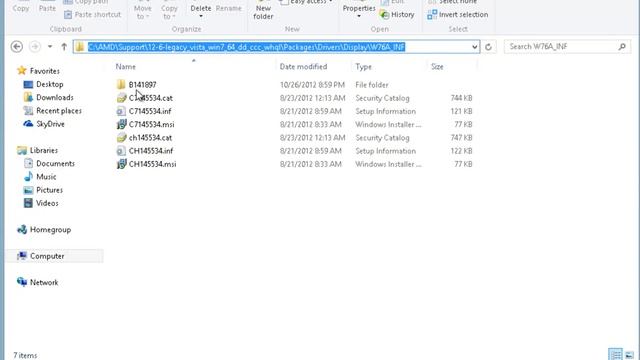Open Desktop in the navigation pane
The width and height of the screenshot is (640, 360).
[x=50, y=84]
